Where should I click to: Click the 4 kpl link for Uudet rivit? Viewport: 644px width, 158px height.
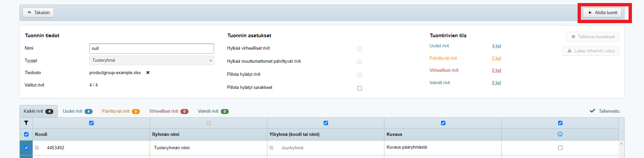(x=496, y=46)
